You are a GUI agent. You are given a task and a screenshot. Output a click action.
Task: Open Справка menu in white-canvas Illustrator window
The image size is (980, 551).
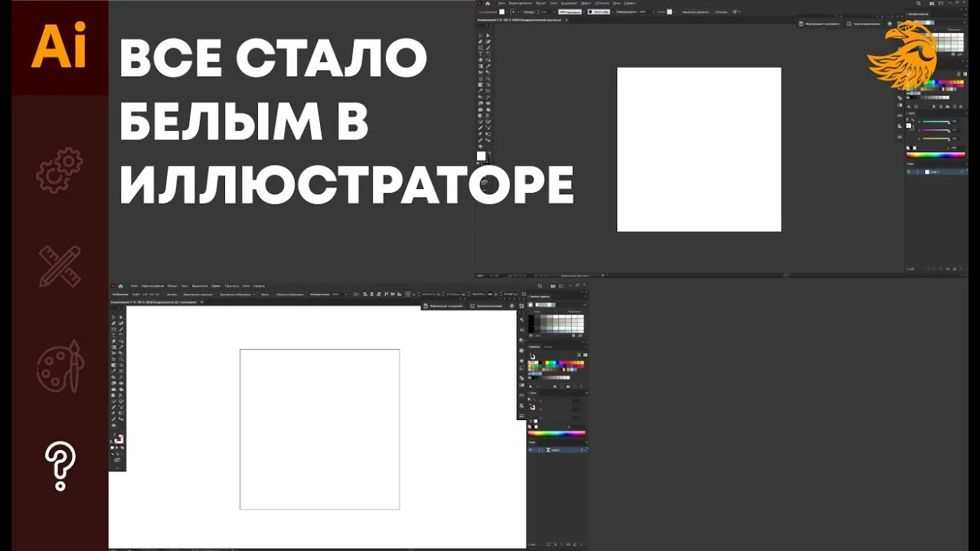point(259,285)
